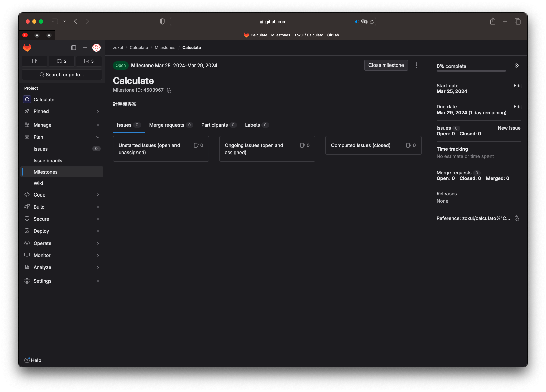546x392 pixels.
Task: Click the 0% complete progress bar
Action: tap(471, 71)
